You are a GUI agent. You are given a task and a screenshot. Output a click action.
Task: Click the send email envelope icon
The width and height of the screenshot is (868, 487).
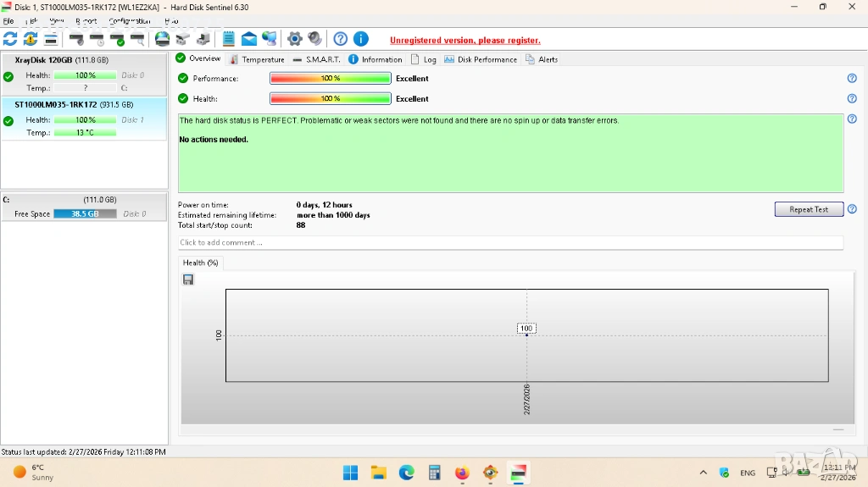click(x=249, y=39)
